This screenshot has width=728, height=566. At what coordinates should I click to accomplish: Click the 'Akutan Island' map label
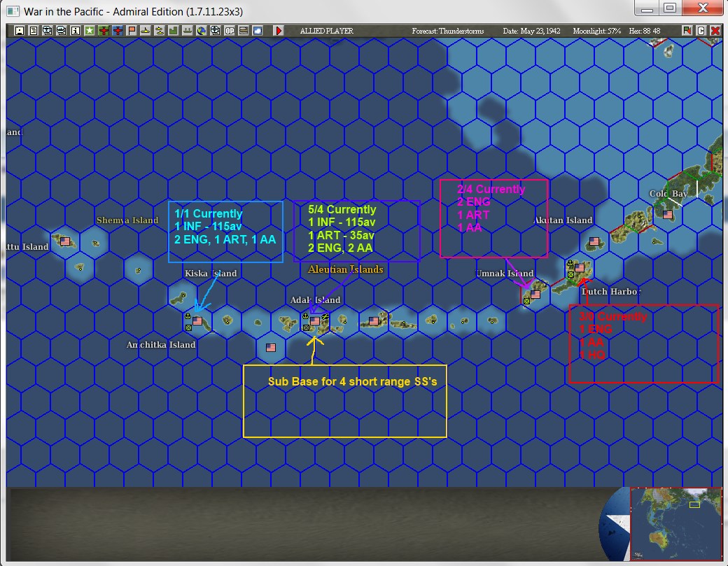click(x=563, y=220)
